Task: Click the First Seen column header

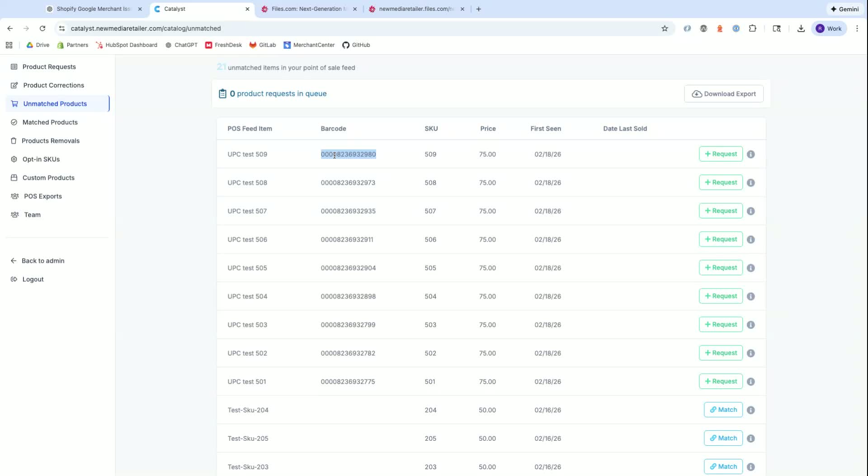Action: point(546,129)
